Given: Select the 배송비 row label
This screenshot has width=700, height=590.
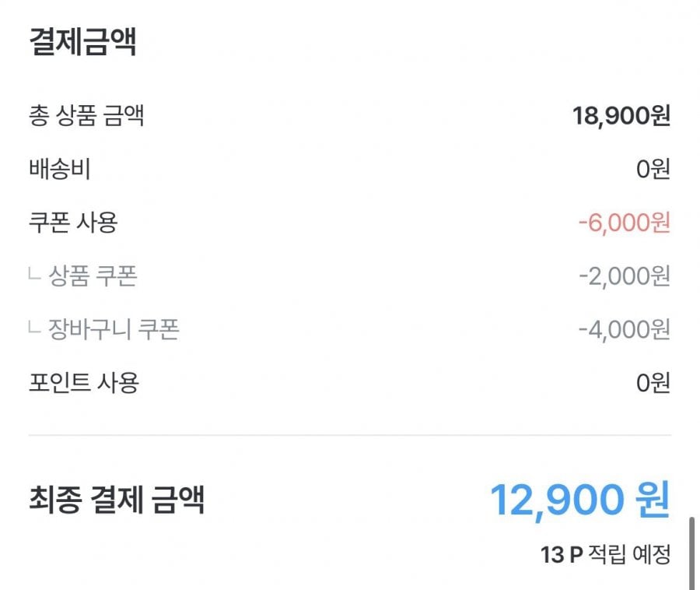Looking at the screenshot, I should tap(59, 170).
